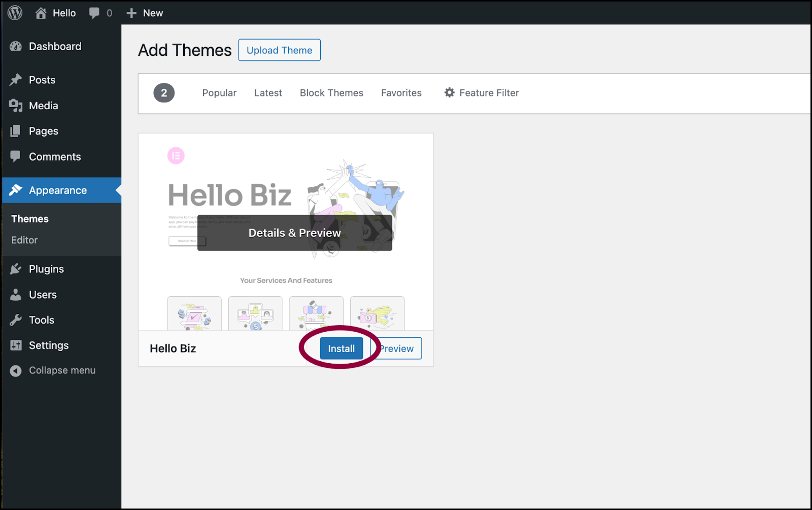The height and width of the screenshot is (510, 812).
Task: Switch to the Popular themes tab
Action: coord(219,93)
